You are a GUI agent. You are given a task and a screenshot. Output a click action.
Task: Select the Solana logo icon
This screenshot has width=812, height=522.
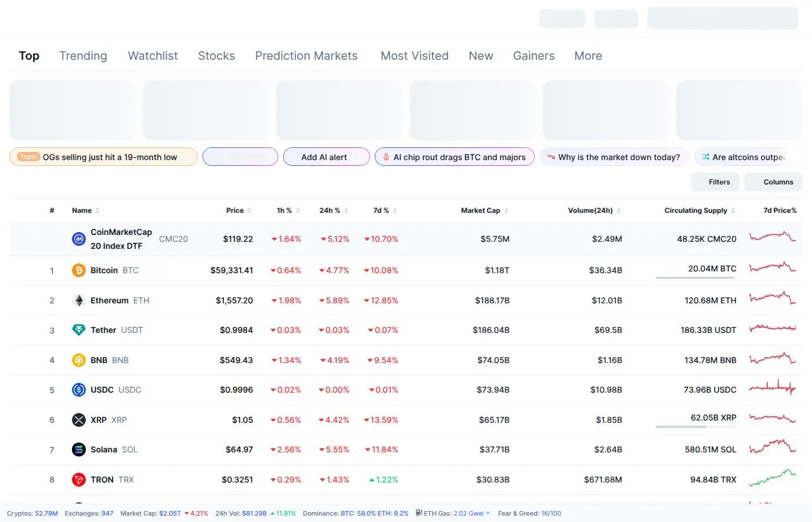pos(79,449)
